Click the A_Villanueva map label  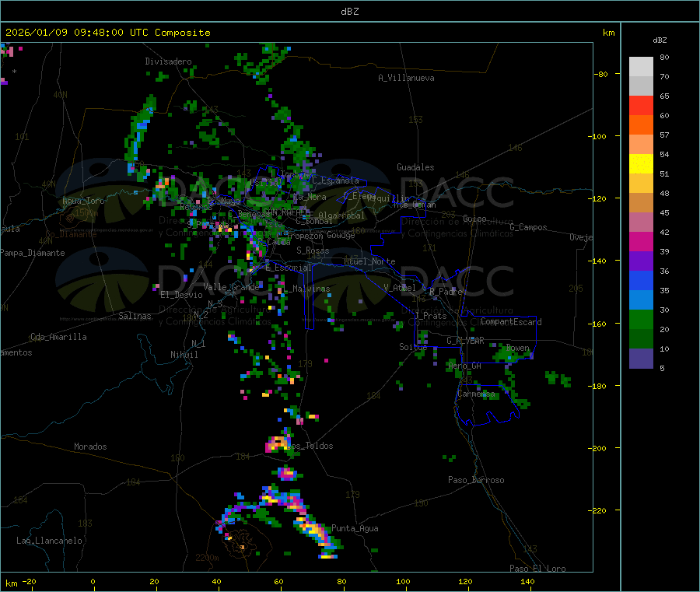[x=406, y=78]
